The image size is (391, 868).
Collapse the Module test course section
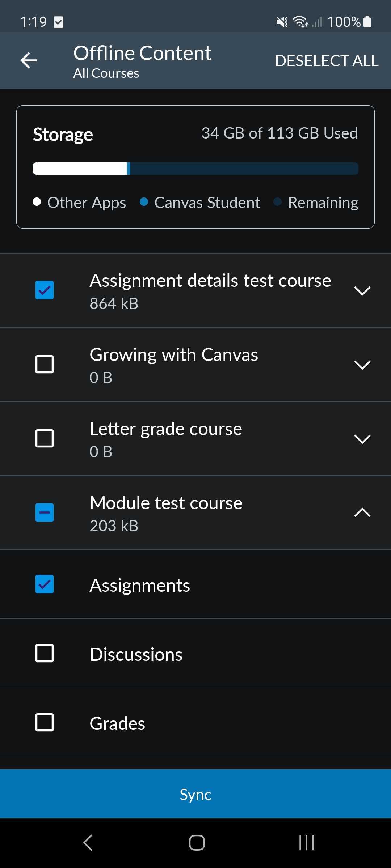tap(362, 512)
